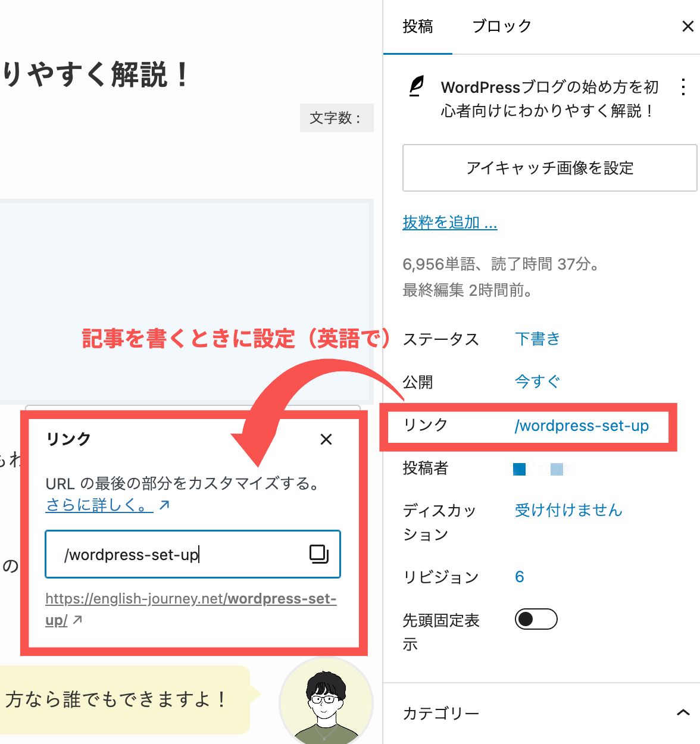Open the post actions three-dot menu
The image size is (700, 744).
pyautogui.click(x=683, y=87)
